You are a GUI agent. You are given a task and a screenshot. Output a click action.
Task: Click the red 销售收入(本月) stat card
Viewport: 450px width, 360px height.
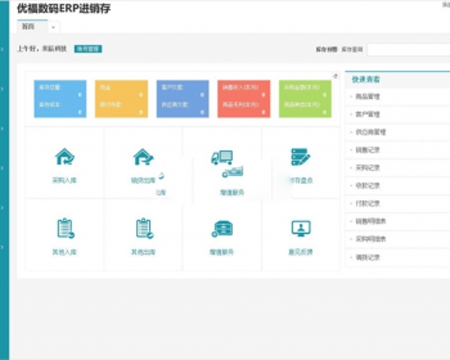[x=244, y=99]
